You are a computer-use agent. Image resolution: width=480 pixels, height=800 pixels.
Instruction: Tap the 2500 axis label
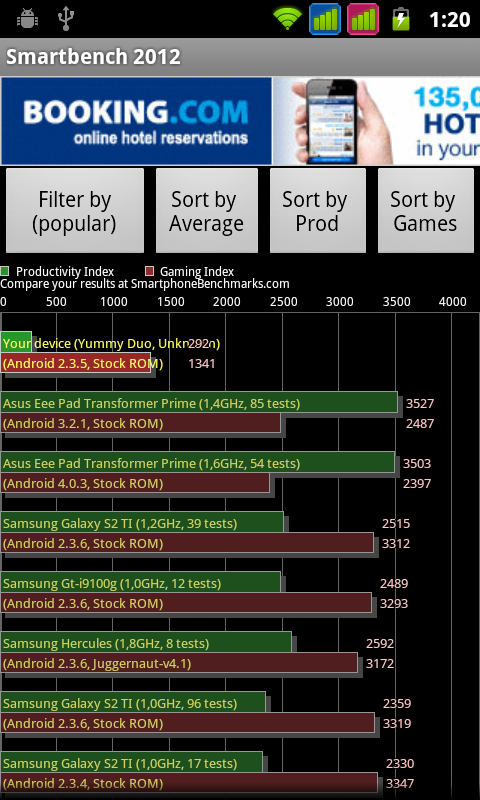pos(284,302)
